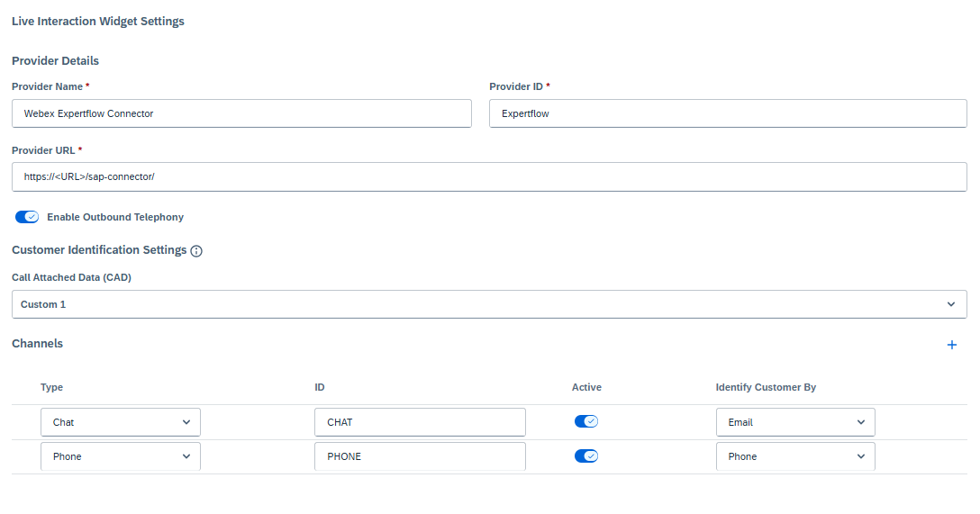Click the Enable Outbound Telephony label

click(x=115, y=217)
